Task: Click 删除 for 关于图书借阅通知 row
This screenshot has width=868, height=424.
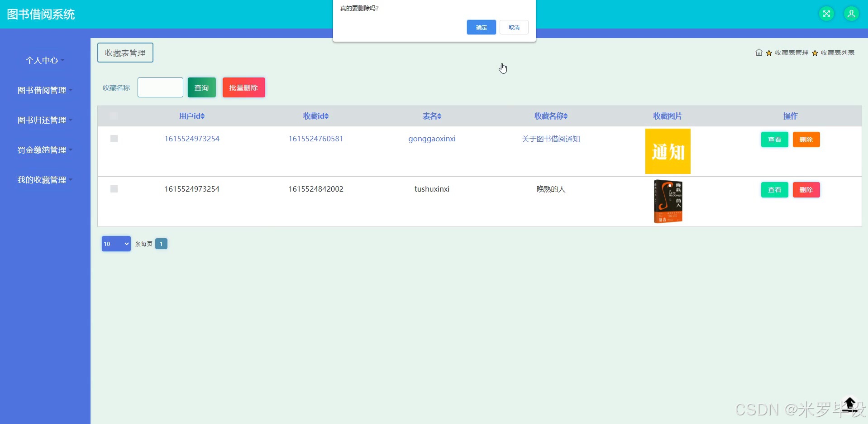Action: [806, 140]
